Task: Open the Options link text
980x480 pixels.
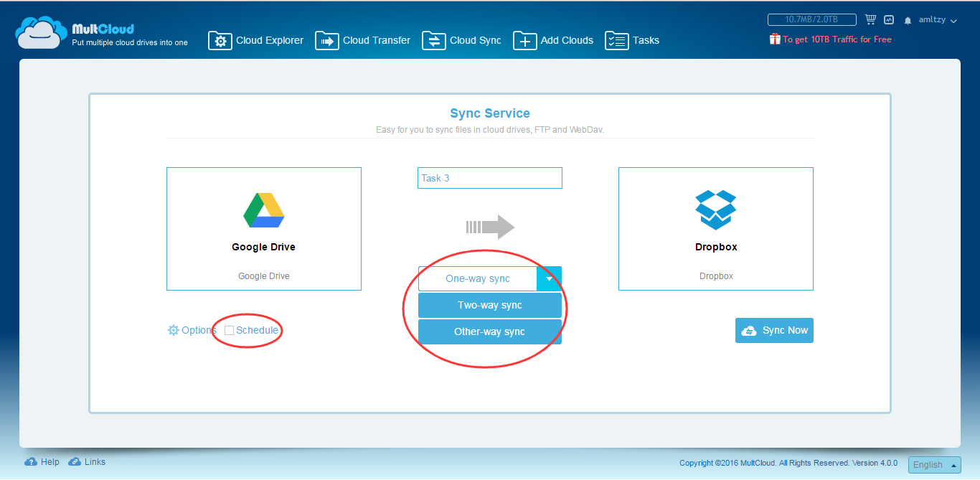Action: coord(199,330)
